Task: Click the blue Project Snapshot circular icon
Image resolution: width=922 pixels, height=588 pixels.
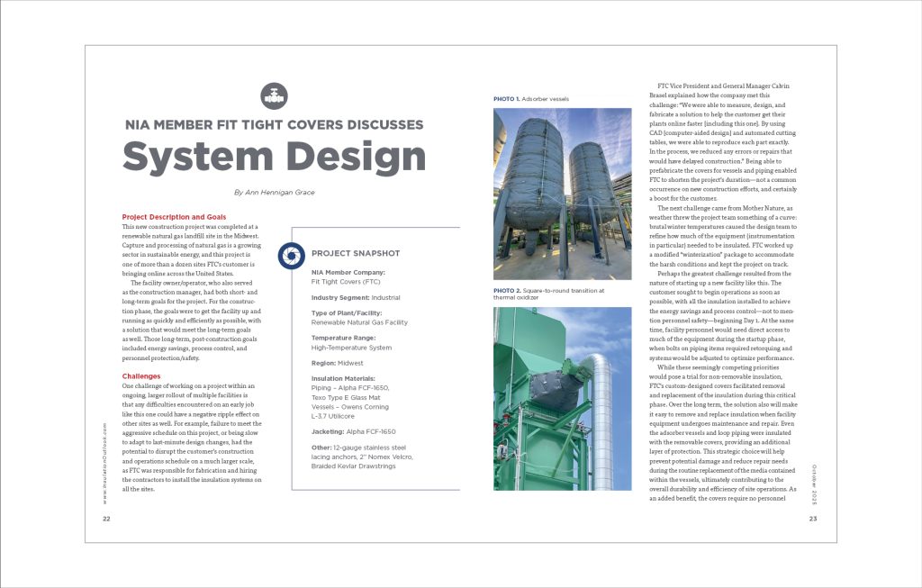Action: click(290, 254)
